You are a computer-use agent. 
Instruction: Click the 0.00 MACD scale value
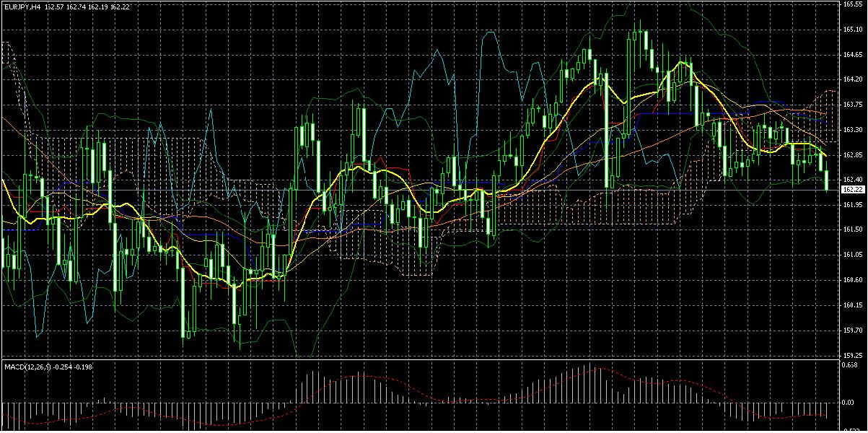tap(849, 403)
